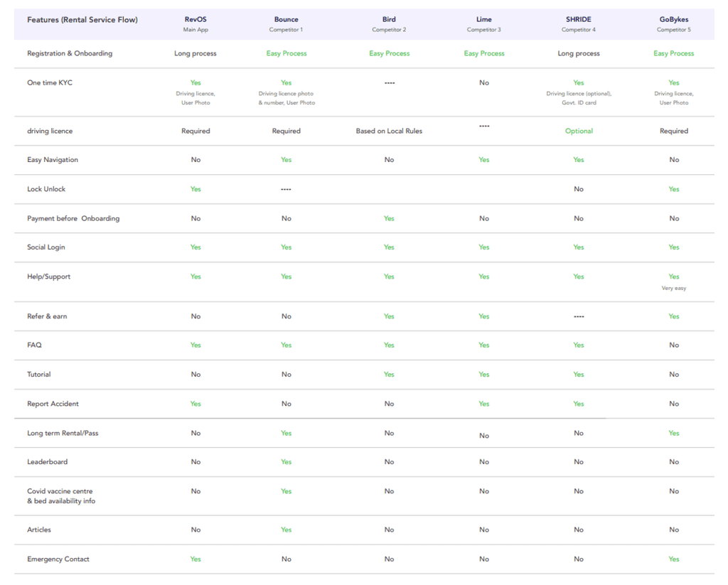The height and width of the screenshot is (585, 728).
Task: Click the 'Emergency Contact' row label
Action: (x=58, y=559)
